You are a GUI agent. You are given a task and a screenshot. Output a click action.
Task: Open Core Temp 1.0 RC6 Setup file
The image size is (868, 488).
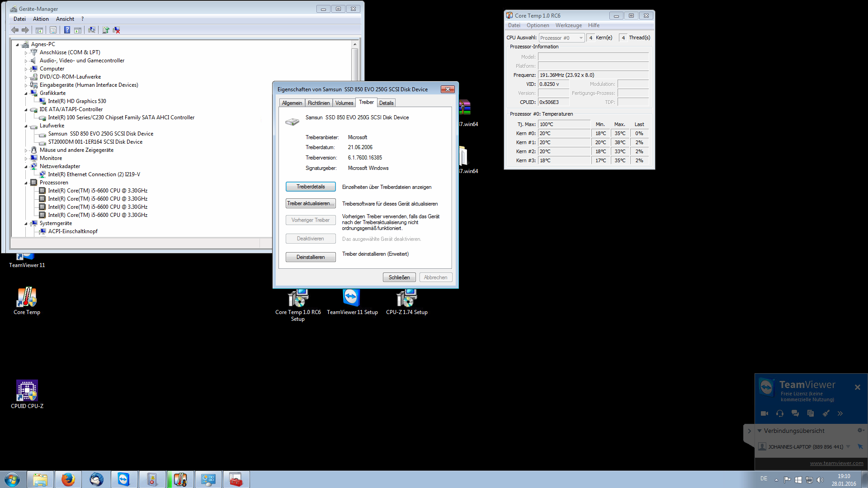click(298, 305)
